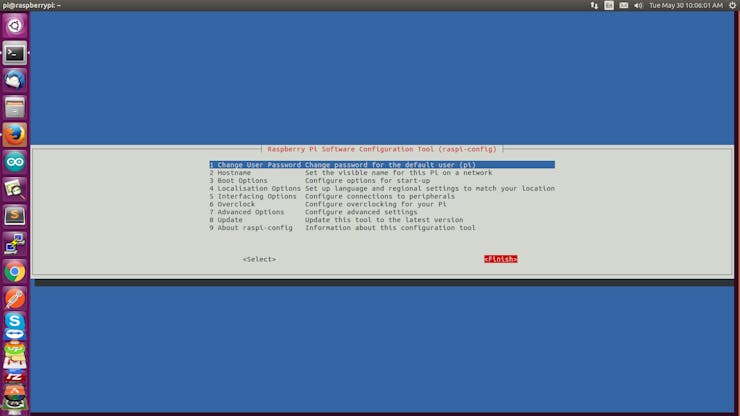
Task: Click the 'pi@raspberrypi: ~' window title
Action: tap(32, 6)
